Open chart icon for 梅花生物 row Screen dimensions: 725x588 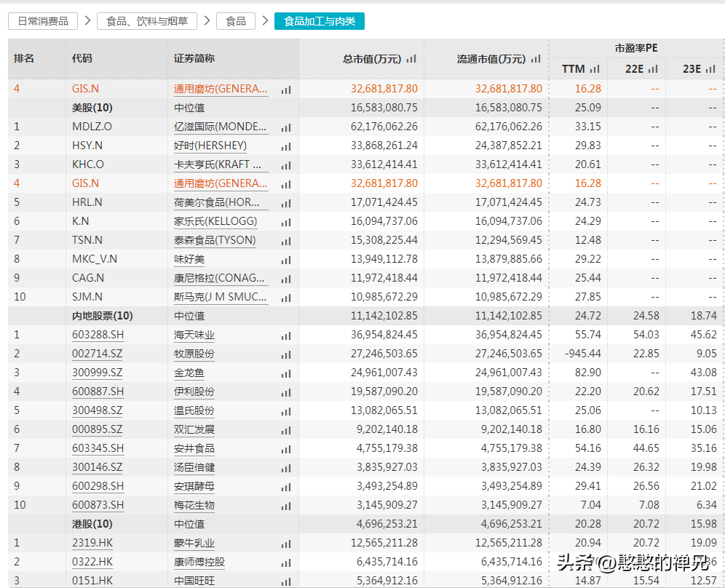click(286, 506)
